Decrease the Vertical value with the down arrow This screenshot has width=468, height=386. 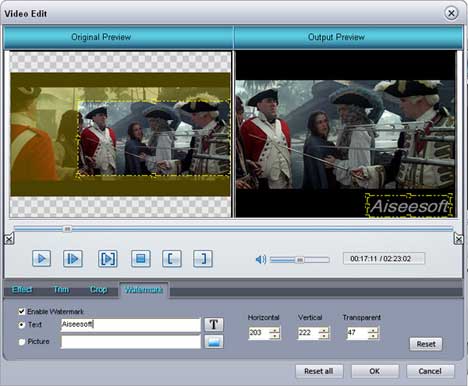pos(324,336)
